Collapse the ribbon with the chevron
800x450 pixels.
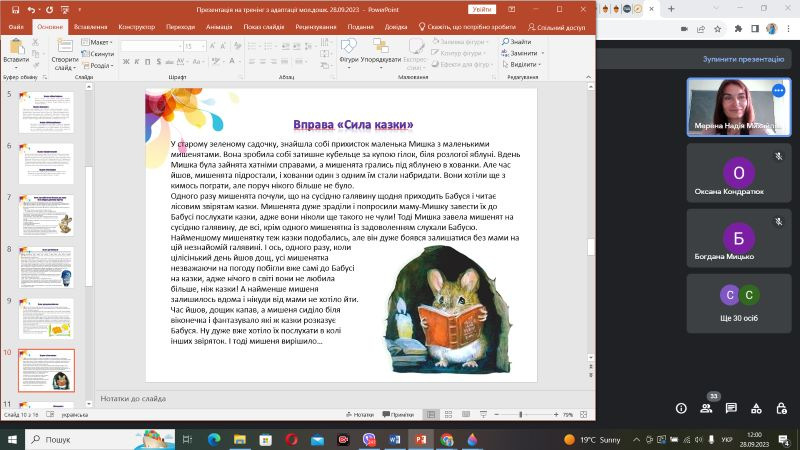(588, 77)
